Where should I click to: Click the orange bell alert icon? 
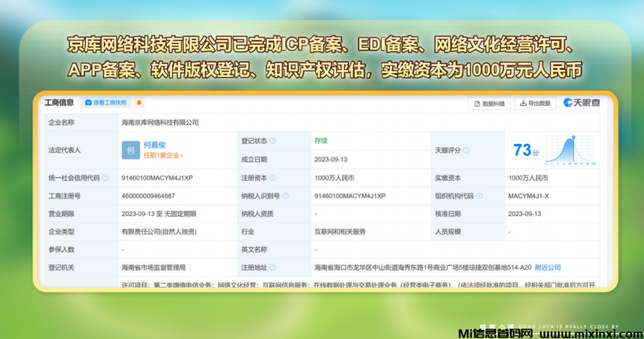tap(139, 103)
